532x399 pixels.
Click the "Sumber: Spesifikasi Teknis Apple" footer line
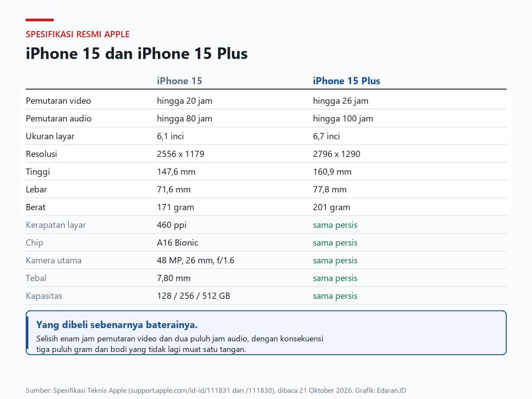(216, 391)
